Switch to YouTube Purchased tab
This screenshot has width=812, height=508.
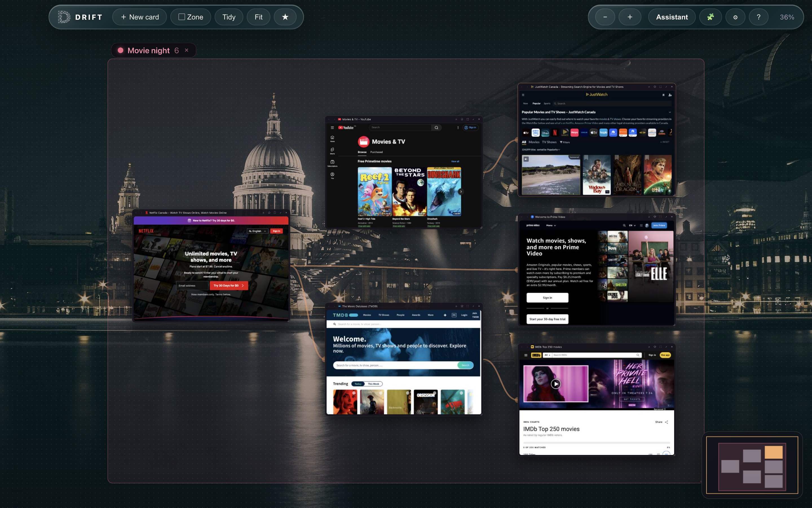[376, 152]
